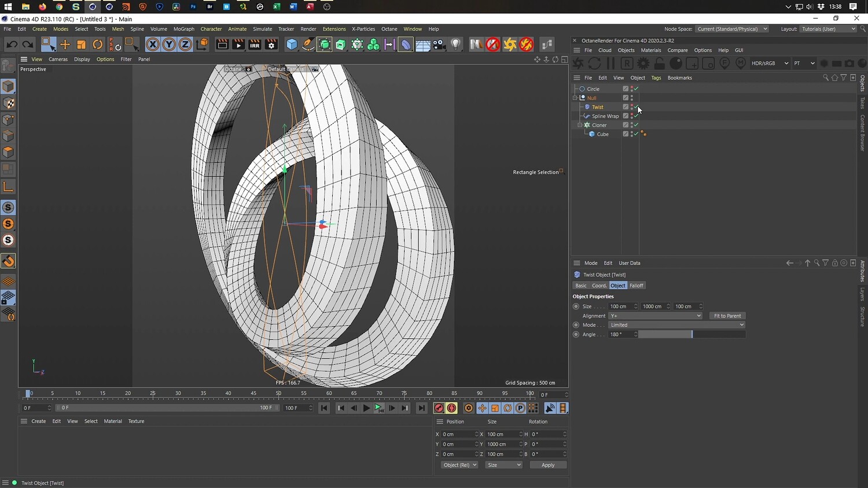This screenshot has width=868, height=488.
Task: Click Record Active Objects keyframe button
Action: 439,408
